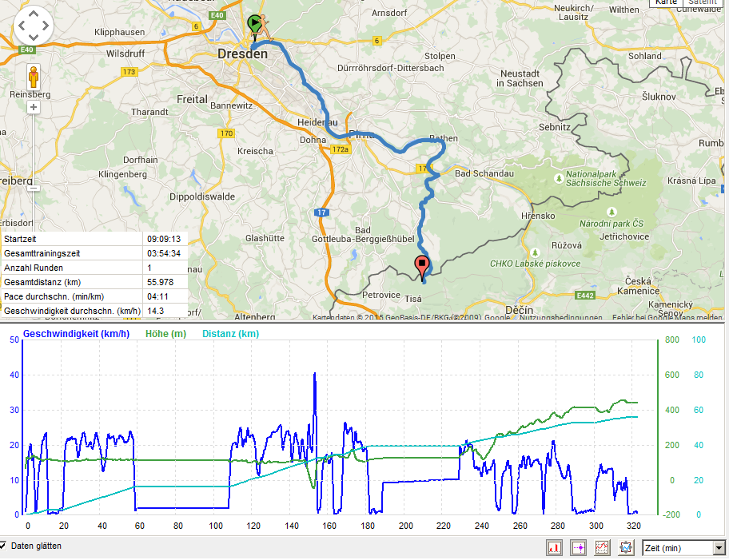The width and height of the screenshot is (729, 560).
Task: Click the Nationalpark Sächsische Schweiz label
Action: click(606, 178)
